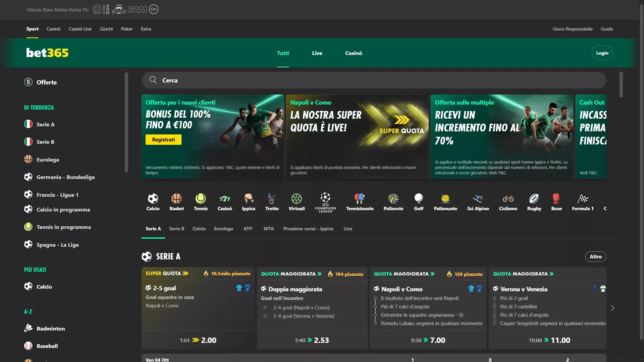
Task: Select the Ippica horse racing icon
Action: 249,198
